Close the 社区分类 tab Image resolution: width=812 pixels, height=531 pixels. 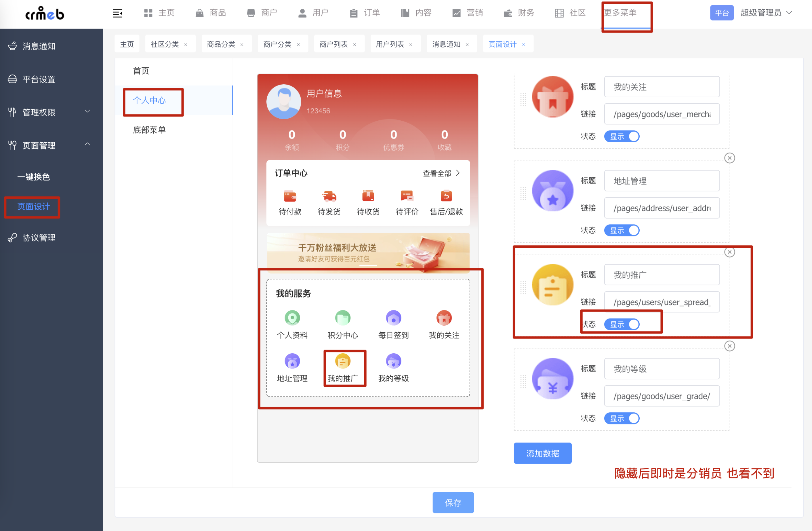[x=186, y=44]
